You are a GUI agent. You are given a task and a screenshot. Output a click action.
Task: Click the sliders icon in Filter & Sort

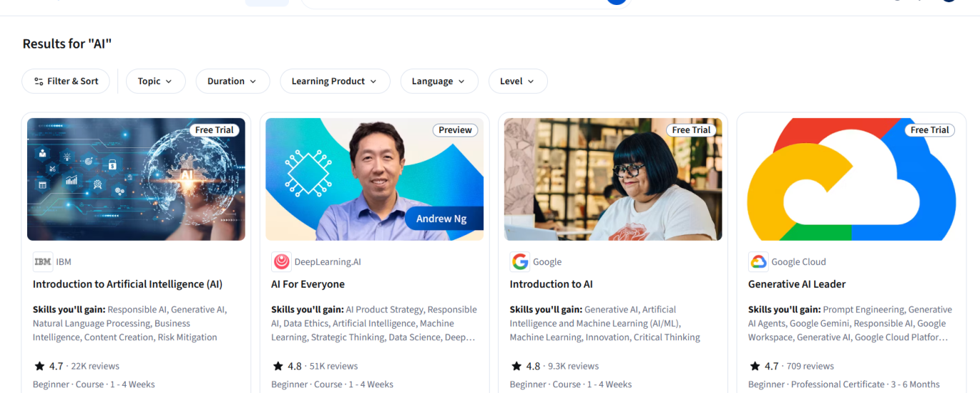click(x=39, y=81)
